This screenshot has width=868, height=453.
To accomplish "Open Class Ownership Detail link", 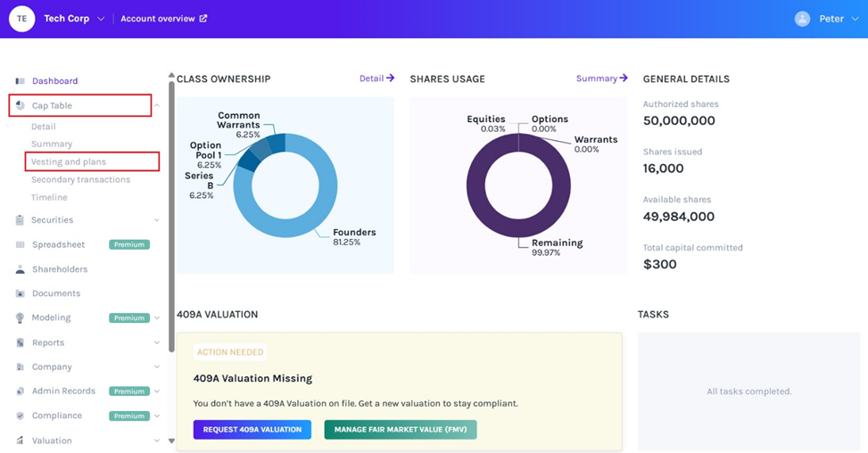I will (376, 78).
